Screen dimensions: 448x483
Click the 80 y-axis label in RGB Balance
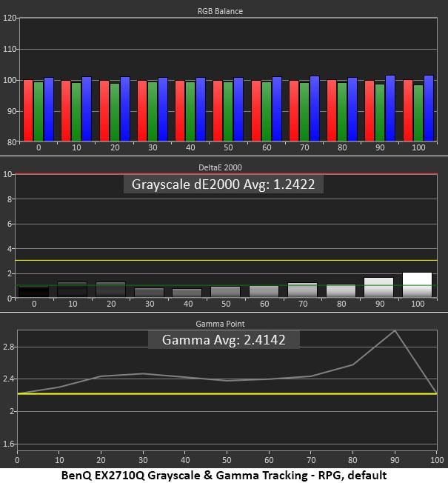[x=12, y=142]
